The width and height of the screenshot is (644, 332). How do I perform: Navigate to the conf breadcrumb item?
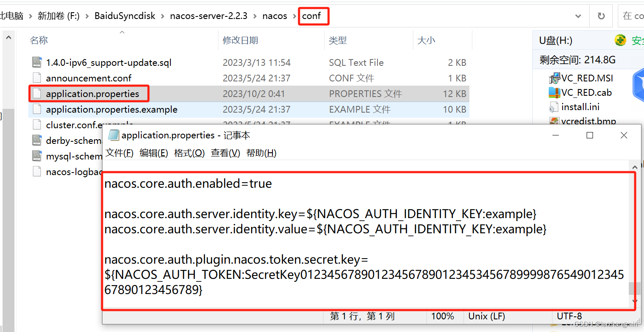(314, 16)
